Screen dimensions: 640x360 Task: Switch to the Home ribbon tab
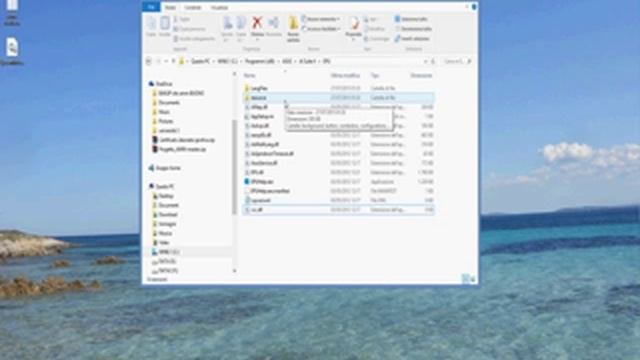(170, 7)
